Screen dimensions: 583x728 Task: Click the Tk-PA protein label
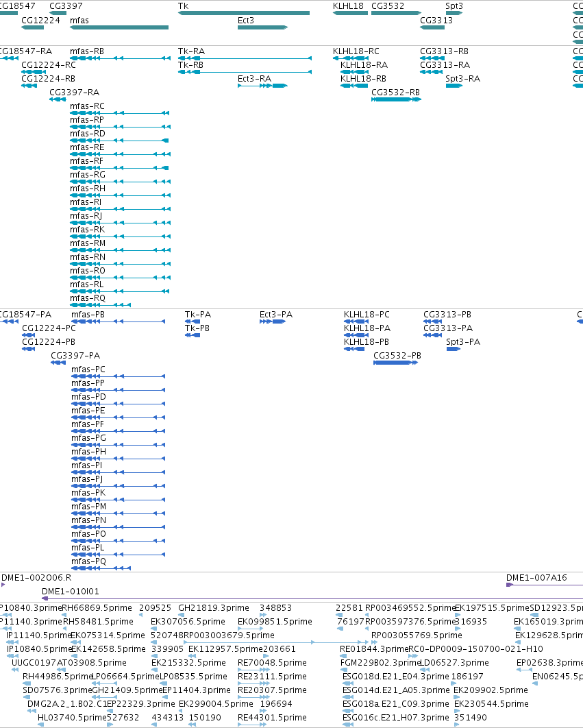point(198,315)
